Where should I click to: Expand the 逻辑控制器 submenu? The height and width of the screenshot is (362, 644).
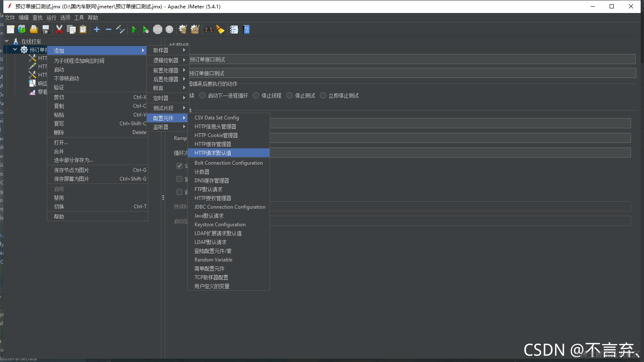(168, 60)
